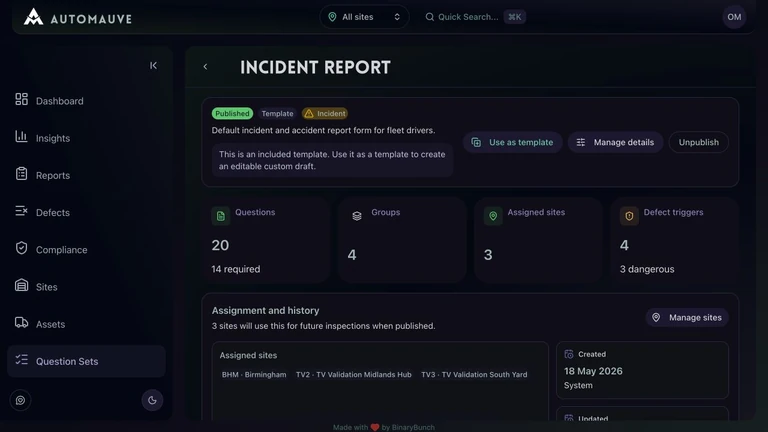Select Question Sets in the sidebar
768x432 pixels.
tap(86, 361)
